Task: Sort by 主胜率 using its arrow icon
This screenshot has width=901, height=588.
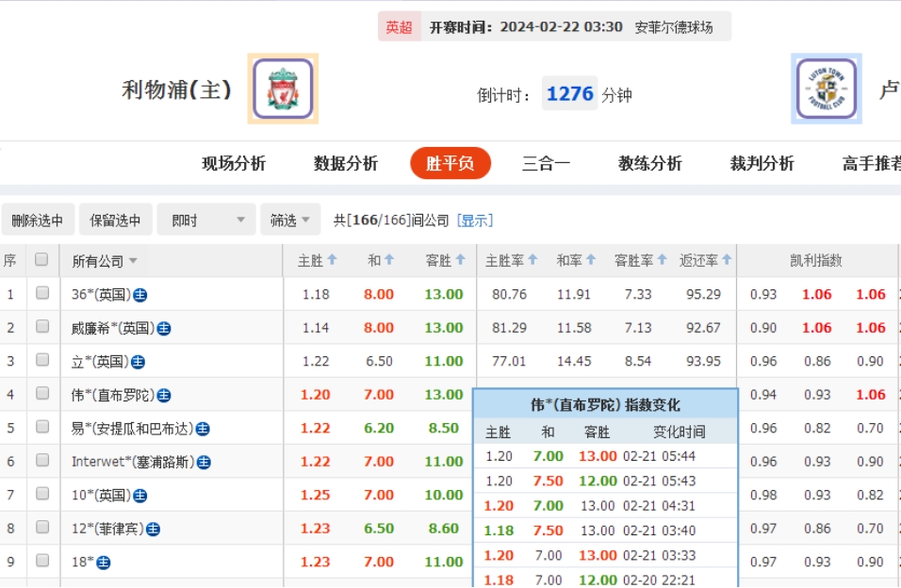Action: point(532,260)
